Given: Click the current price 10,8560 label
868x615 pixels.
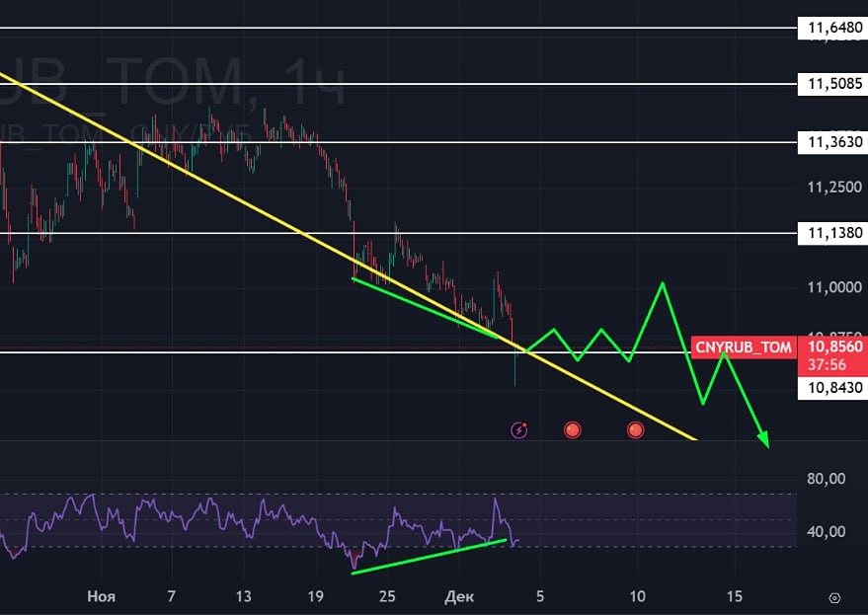Looking at the screenshot, I should (834, 347).
